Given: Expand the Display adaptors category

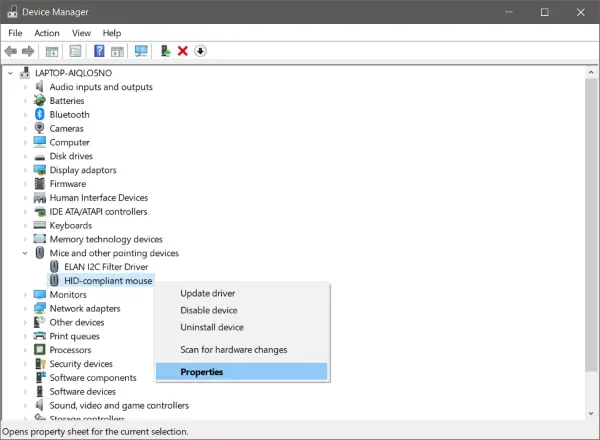Looking at the screenshot, I should tap(25, 170).
